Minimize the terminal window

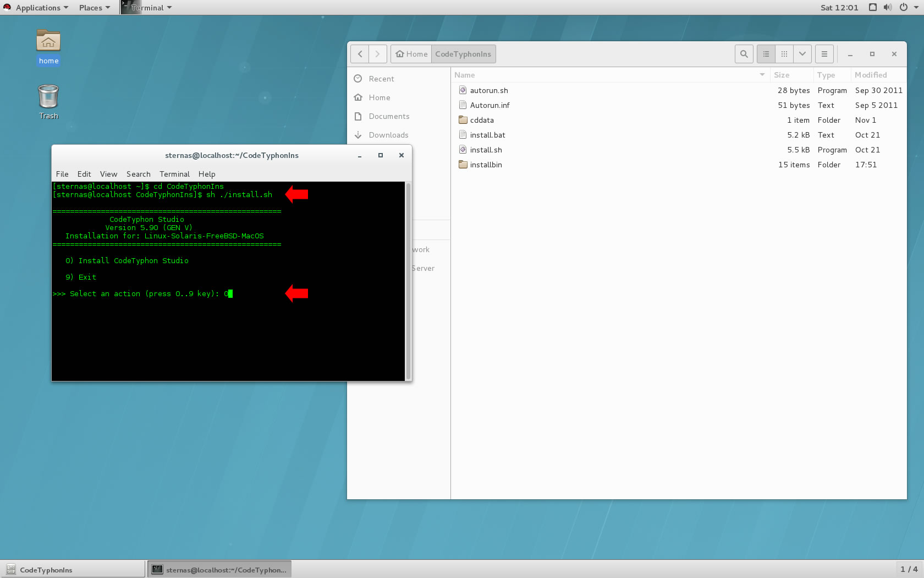[x=360, y=156]
